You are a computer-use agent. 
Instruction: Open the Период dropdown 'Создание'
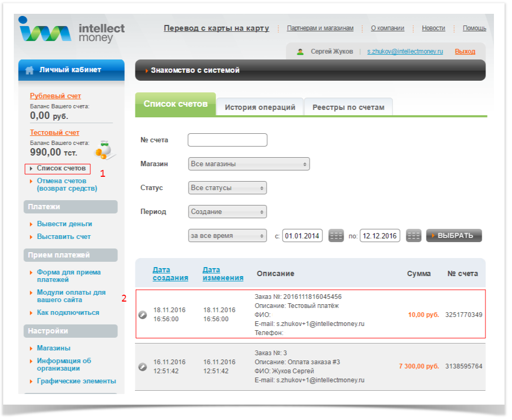227,212
